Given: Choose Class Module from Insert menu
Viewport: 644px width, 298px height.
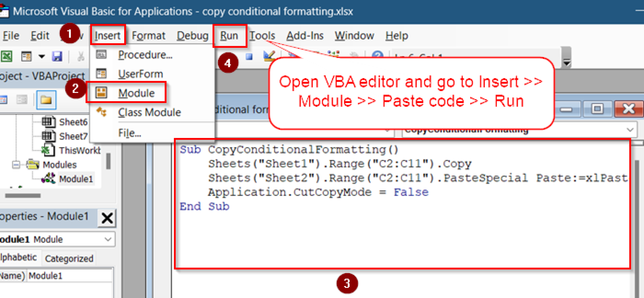Looking at the screenshot, I should (x=149, y=113).
